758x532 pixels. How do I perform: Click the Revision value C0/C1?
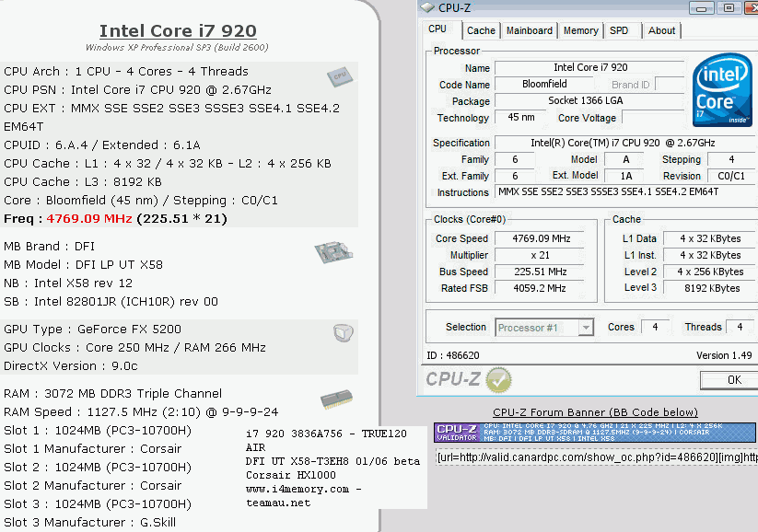pyautogui.click(x=731, y=176)
